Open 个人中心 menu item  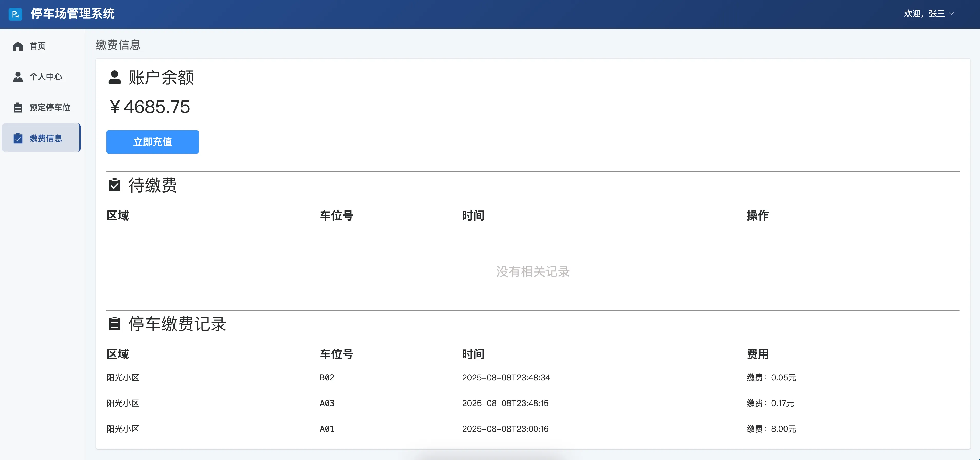point(46,77)
